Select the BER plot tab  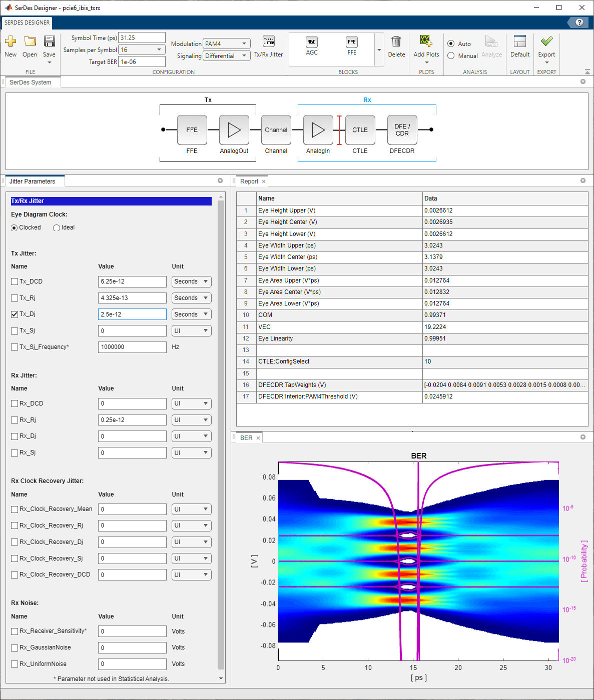(x=246, y=438)
